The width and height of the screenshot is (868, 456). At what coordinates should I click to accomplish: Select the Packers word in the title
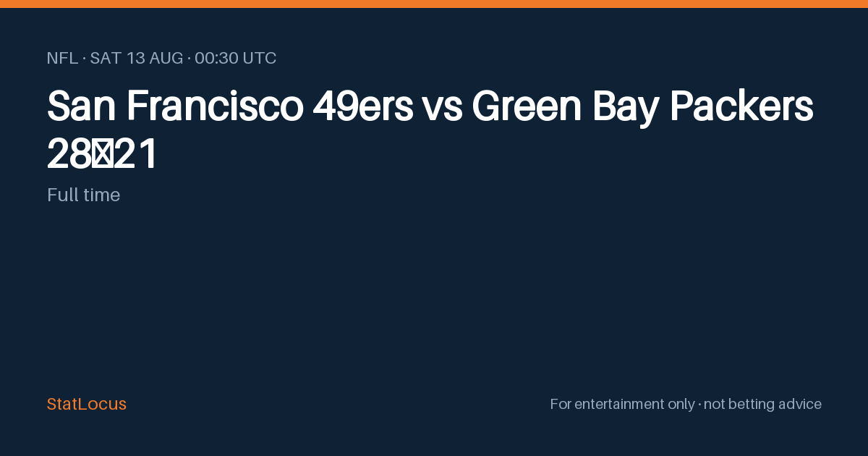pyautogui.click(x=741, y=106)
